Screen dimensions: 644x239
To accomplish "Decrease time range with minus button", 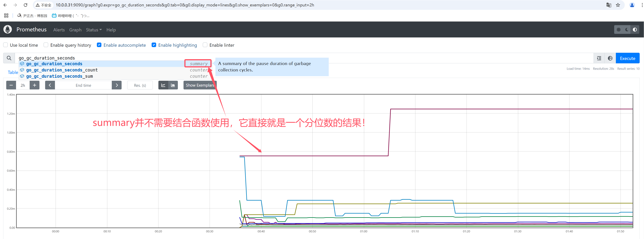I will click(x=11, y=85).
